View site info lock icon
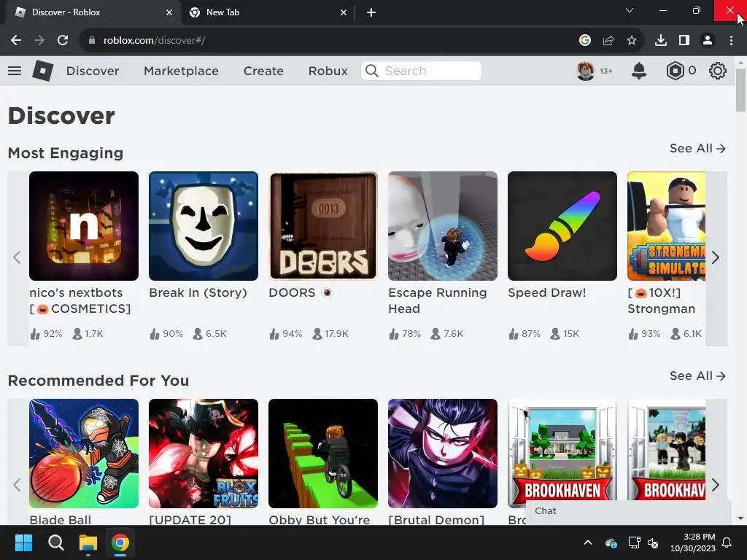This screenshot has width=747, height=560. point(92,41)
